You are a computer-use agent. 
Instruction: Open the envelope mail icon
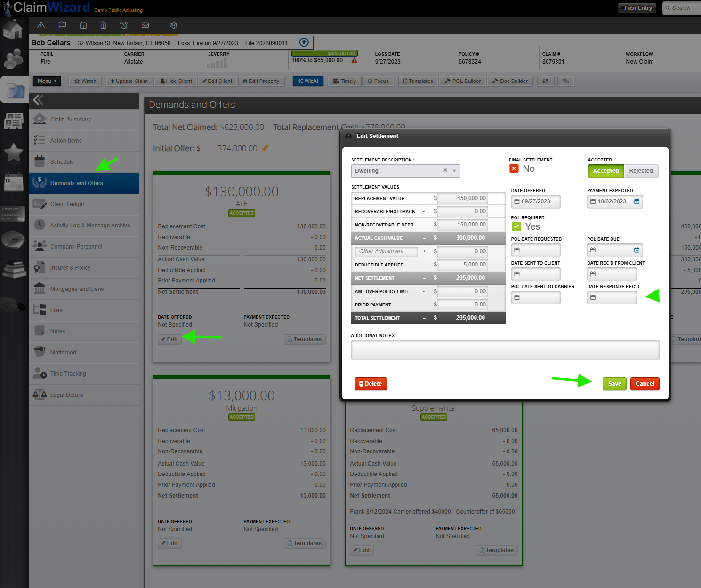(x=145, y=25)
